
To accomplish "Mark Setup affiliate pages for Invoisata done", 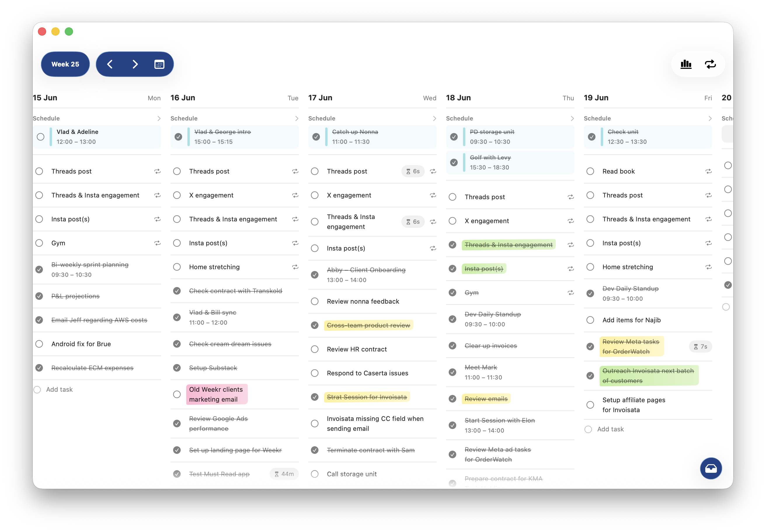I will (x=591, y=405).
